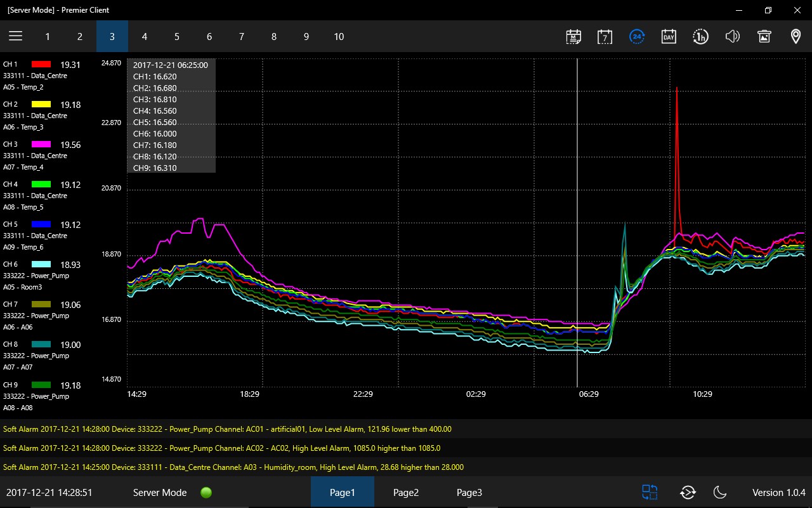Viewport: 812px width, 508px height.
Task: Open the hamburger menu
Action: (15, 36)
